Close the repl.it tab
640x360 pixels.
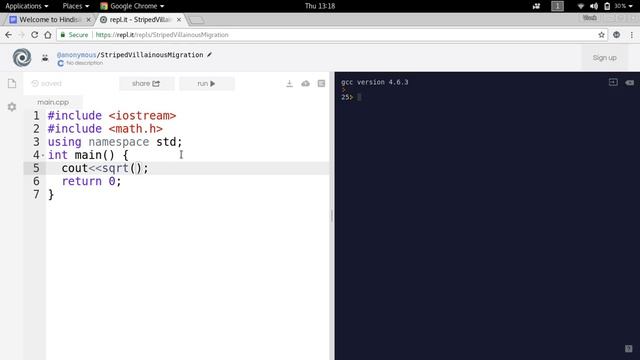pos(179,20)
